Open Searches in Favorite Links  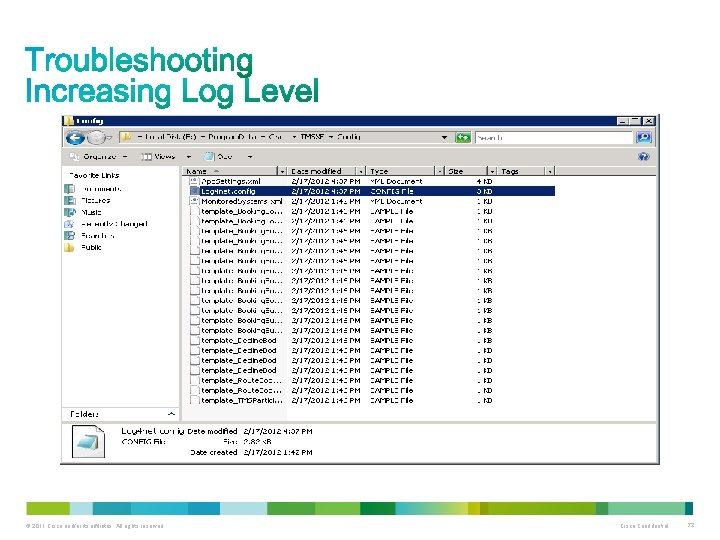(97, 236)
